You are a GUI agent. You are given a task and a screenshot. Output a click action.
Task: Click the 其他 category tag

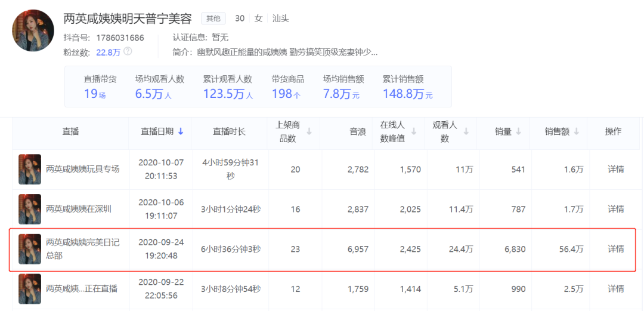pyautogui.click(x=213, y=18)
